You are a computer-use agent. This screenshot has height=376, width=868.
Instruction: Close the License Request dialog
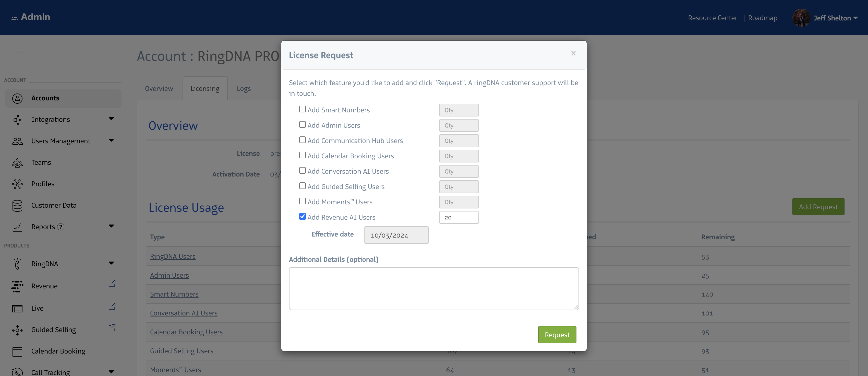(573, 54)
